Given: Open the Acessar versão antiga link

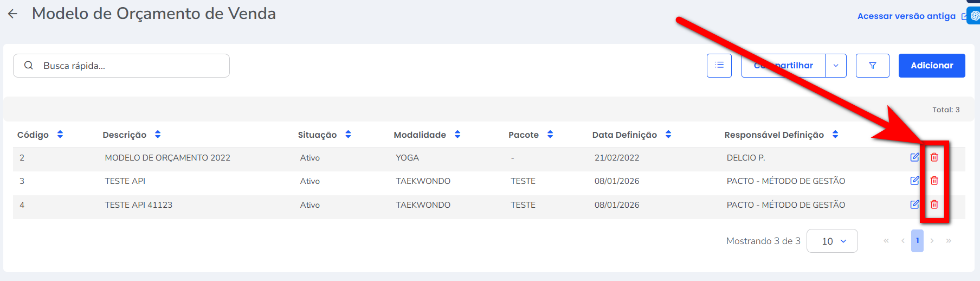Looking at the screenshot, I should [x=906, y=16].
